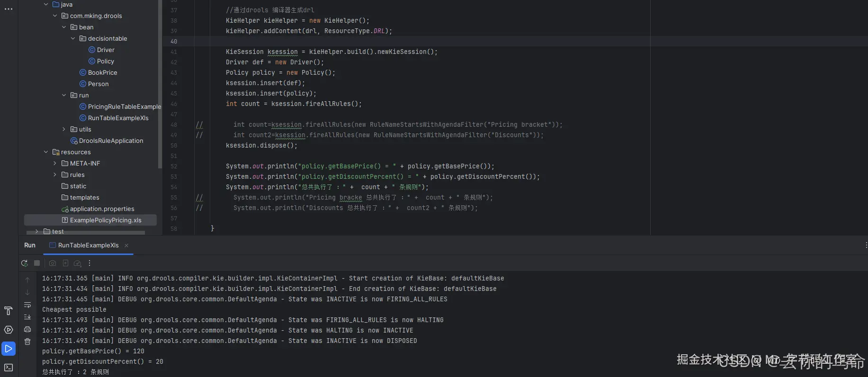The width and height of the screenshot is (868, 377).
Task: Open more run toolbar options
Action: (89, 263)
